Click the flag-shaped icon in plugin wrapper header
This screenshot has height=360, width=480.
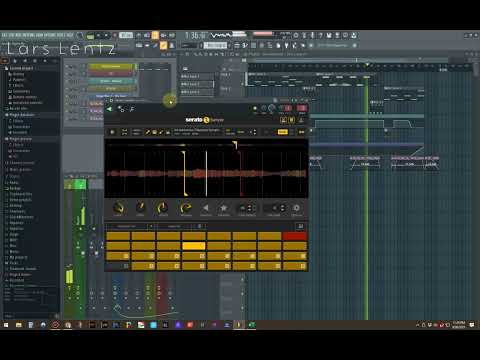[x=132, y=109]
